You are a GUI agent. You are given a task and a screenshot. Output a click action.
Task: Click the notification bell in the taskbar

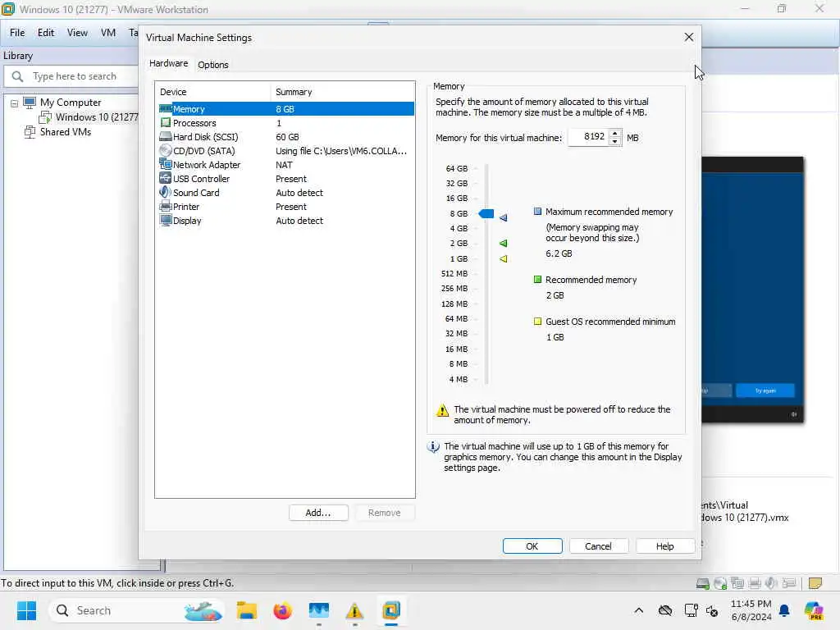click(x=784, y=610)
